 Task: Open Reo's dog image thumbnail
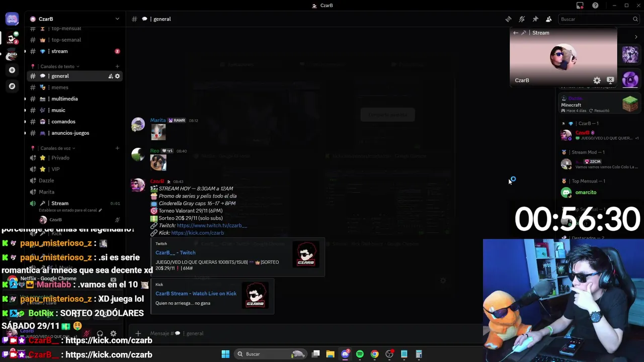click(x=158, y=162)
